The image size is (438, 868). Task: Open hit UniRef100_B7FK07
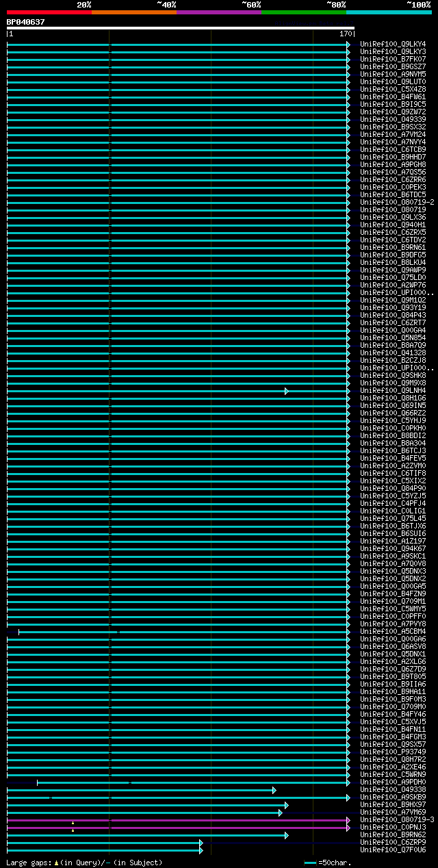[x=393, y=60]
